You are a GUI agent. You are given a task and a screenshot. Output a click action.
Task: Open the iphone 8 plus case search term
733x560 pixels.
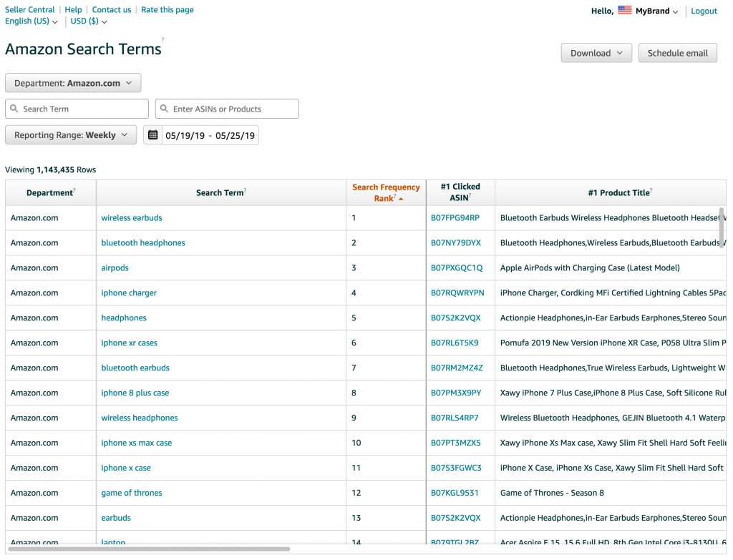135,393
